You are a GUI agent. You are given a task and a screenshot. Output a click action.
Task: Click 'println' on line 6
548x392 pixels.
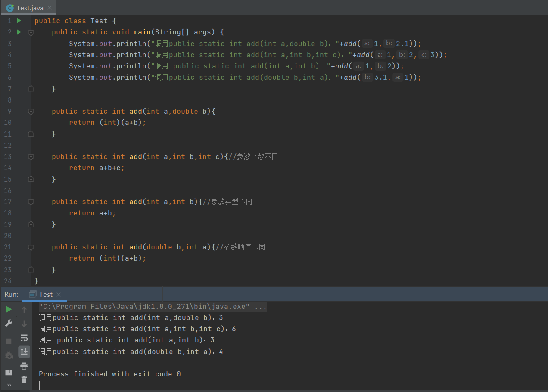pyautogui.click(x=131, y=78)
